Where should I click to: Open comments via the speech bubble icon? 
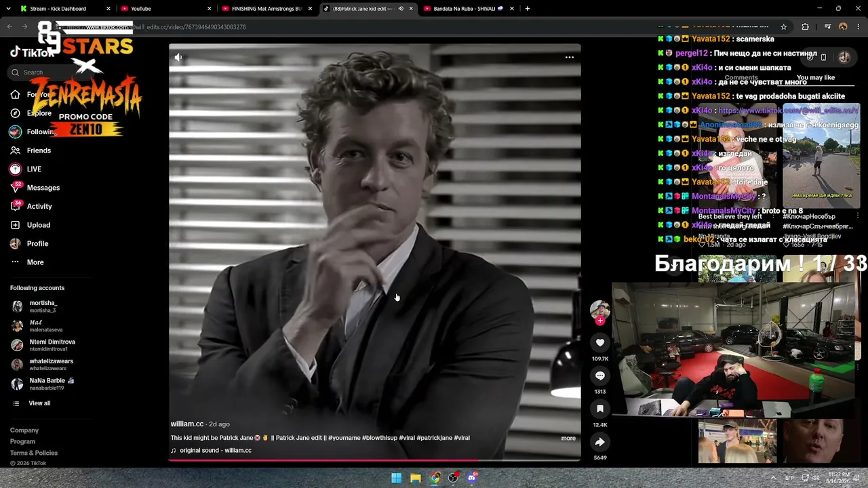point(600,376)
